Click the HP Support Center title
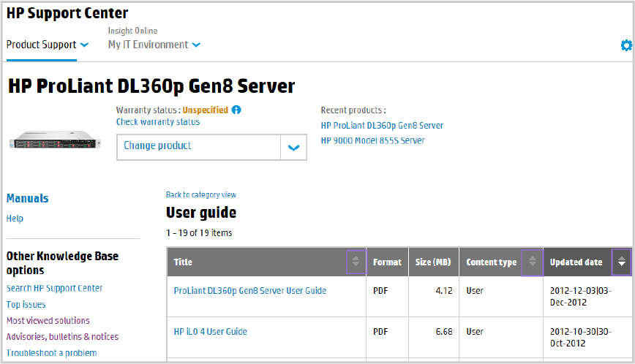 tap(67, 13)
